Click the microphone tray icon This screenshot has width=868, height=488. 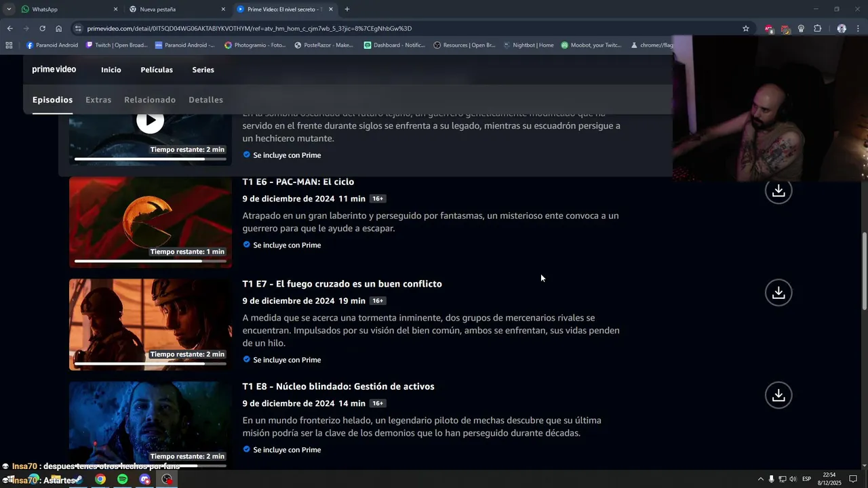tap(771, 479)
